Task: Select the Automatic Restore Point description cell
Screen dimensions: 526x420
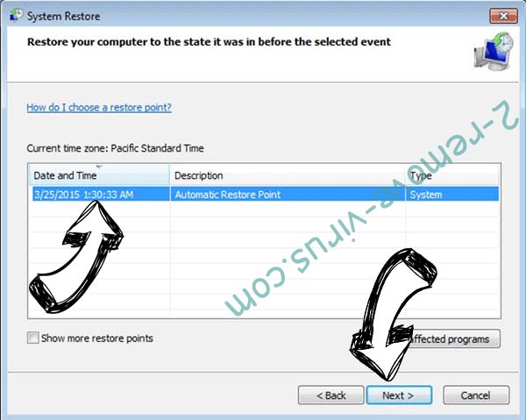Action: [227, 195]
